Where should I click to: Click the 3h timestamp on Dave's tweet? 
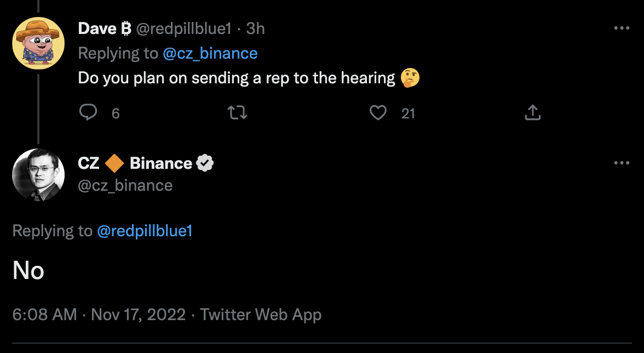256,29
